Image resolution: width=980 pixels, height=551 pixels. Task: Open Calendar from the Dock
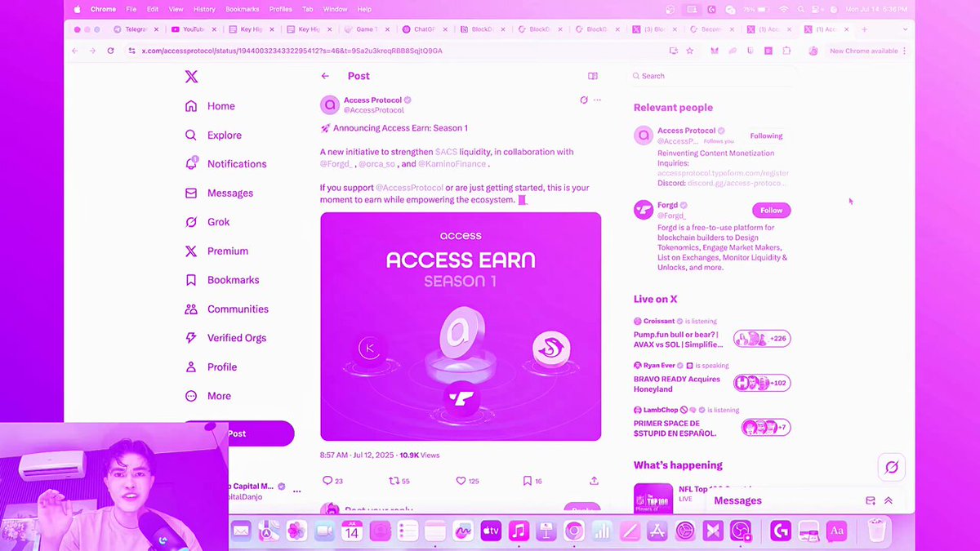(x=351, y=531)
